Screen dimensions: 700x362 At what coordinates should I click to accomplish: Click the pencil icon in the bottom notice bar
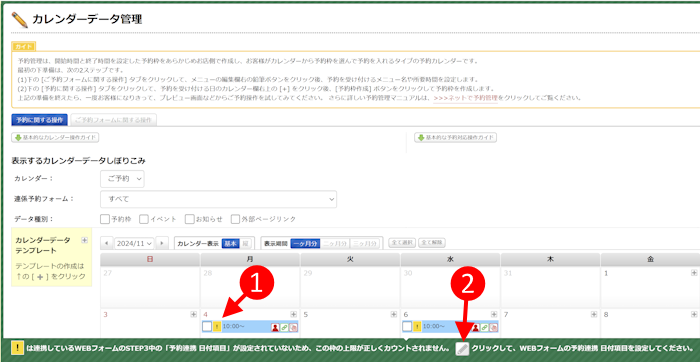[x=462, y=349]
